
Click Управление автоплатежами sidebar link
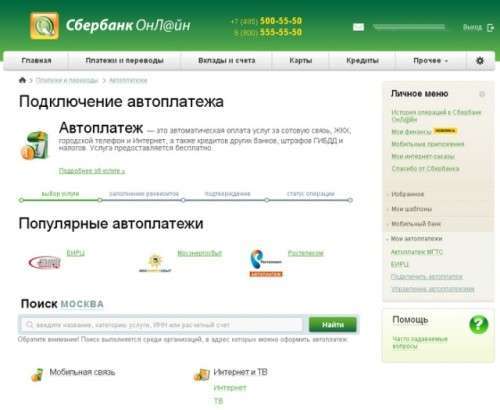click(x=432, y=289)
